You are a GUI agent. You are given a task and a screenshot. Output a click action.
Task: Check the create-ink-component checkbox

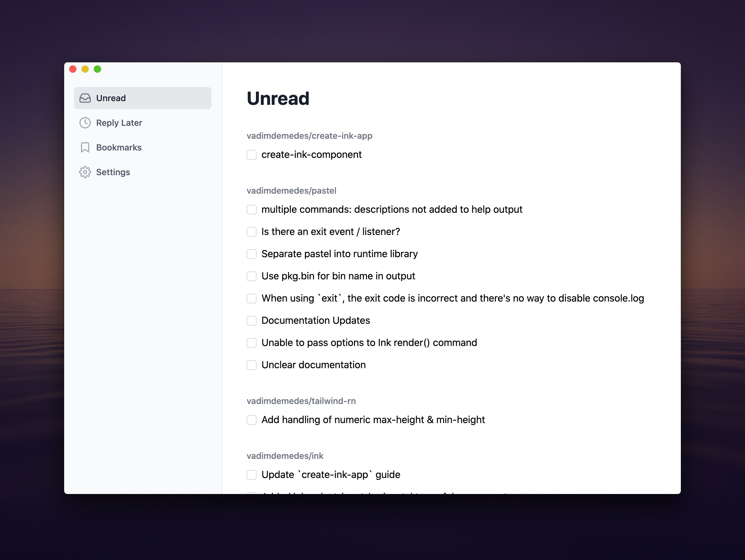coord(252,154)
